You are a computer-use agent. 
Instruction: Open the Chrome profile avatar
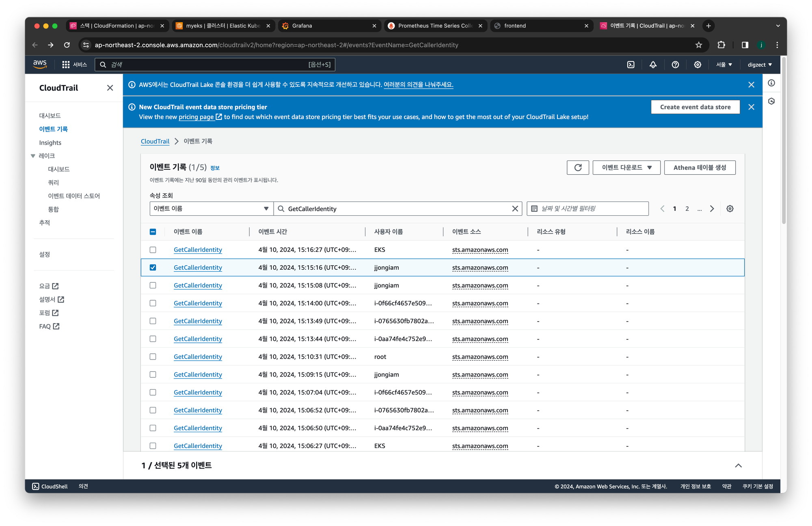click(761, 45)
